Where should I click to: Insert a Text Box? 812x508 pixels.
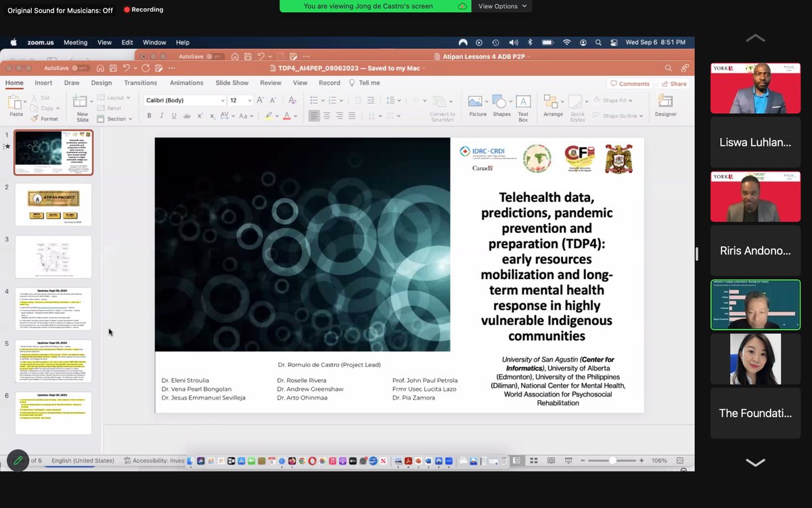(523, 102)
